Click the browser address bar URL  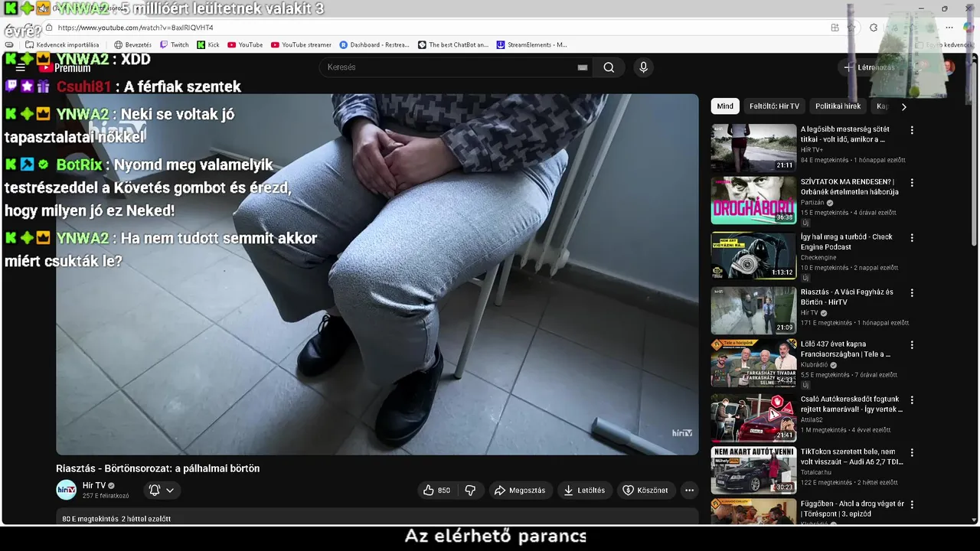click(x=136, y=28)
